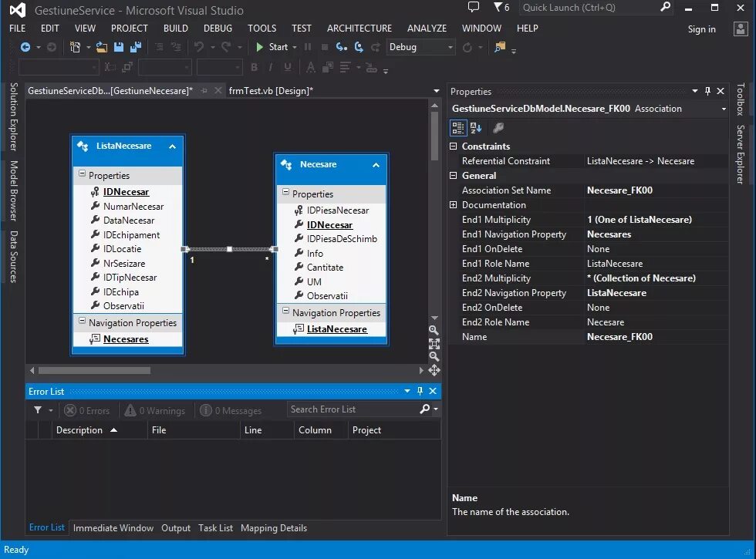Collapse the Constraints property category
The height and width of the screenshot is (559, 756).
click(454, 146)
